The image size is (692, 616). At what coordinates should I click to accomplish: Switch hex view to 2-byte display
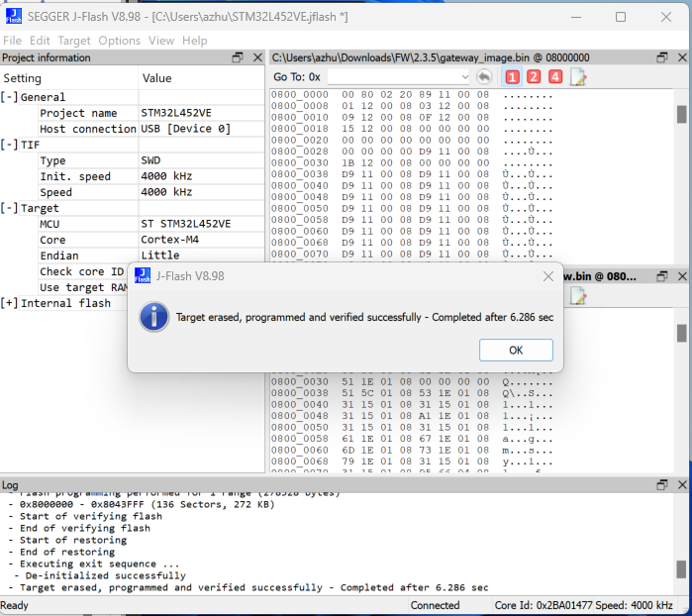[534, 77]
